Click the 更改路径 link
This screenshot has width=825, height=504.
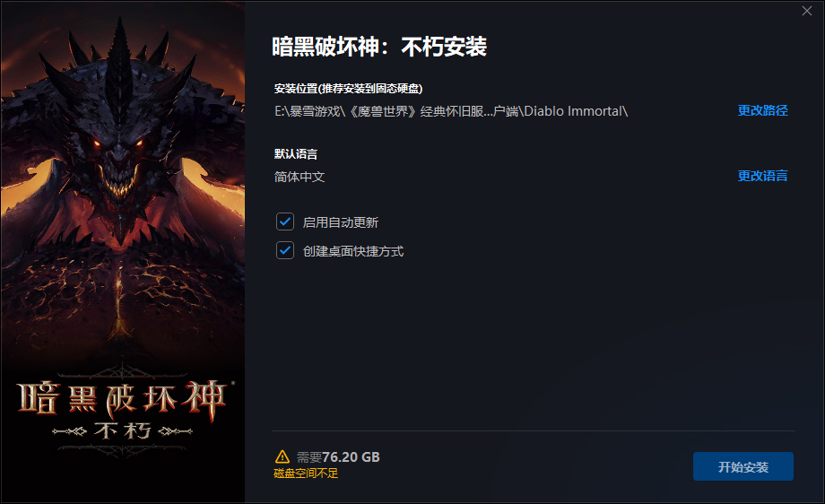point(762,110)
